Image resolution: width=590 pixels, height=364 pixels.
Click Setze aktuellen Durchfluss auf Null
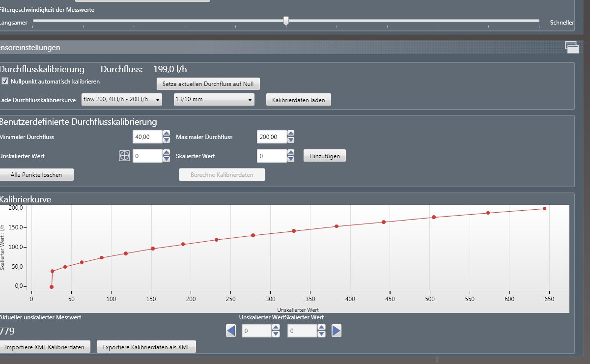tap(208, 84)
